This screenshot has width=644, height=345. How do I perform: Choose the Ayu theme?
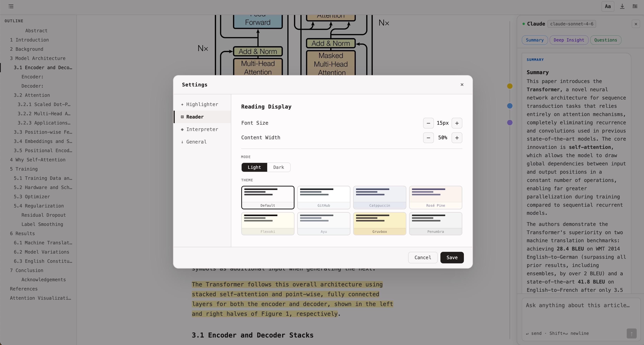324,224
